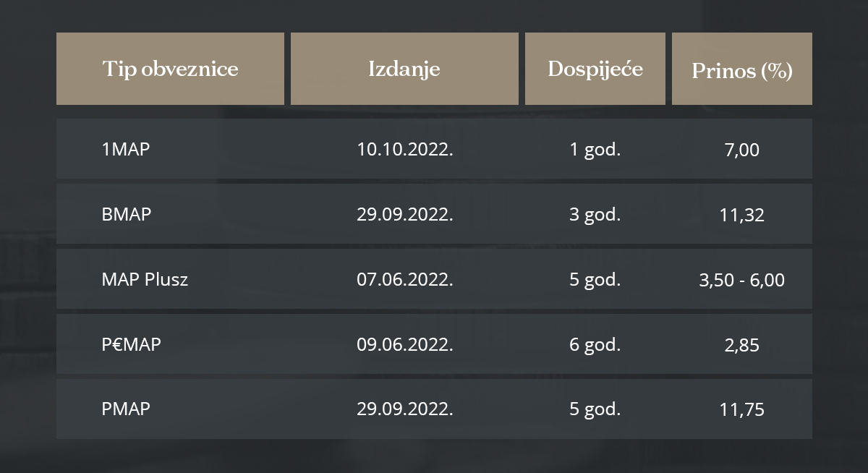Image resolution: width=868 pixels, height=473 pixels.
Task: Click the Tip obveznice column header
Action: coord(170,69)
